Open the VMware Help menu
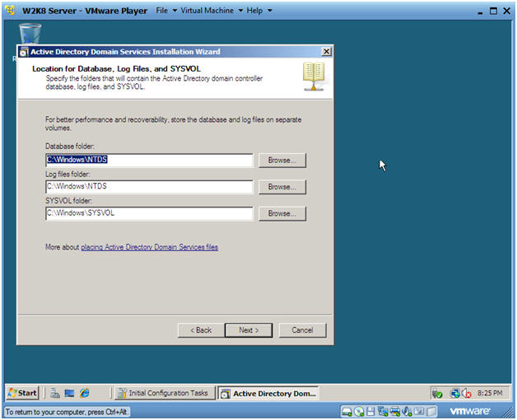Screen dimensions: 517x420 tap(254, 11)
